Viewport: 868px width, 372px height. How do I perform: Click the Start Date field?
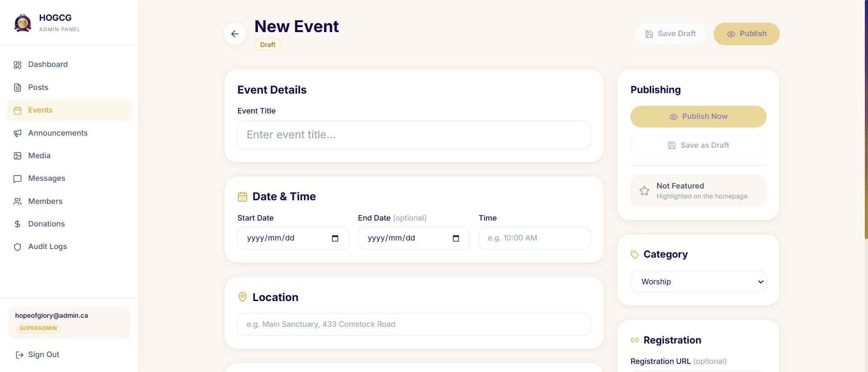point(293,238)
